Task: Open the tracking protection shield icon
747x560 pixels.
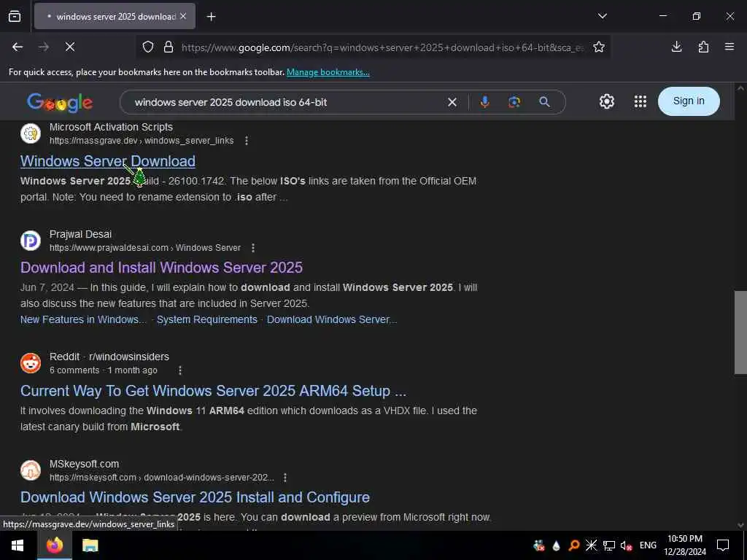Action: coord(148,47)
